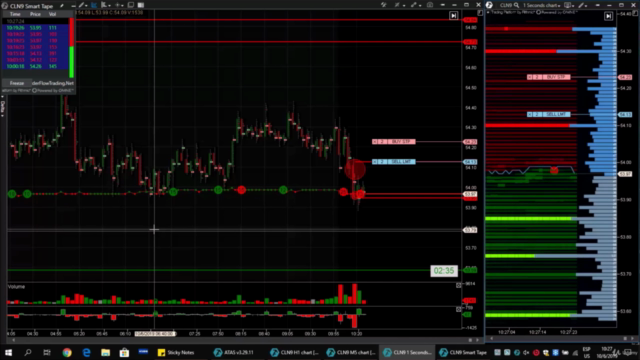Click the Freeze button in Smart Tape
This screenshot has height=360, width=640.
17,83
